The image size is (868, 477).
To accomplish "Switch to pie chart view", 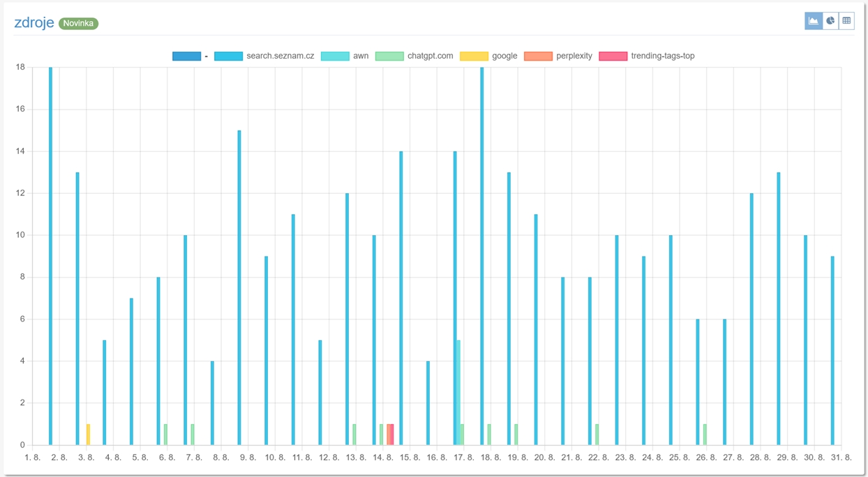I will (x=830, y=21).
